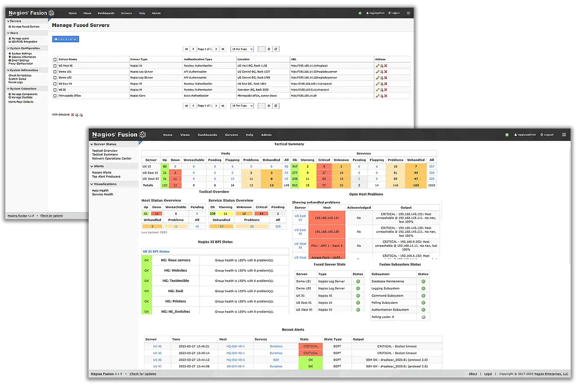Click the top page-jump input field
The height and width of the screenshot is (392, 576).
(x=261, y=49)
